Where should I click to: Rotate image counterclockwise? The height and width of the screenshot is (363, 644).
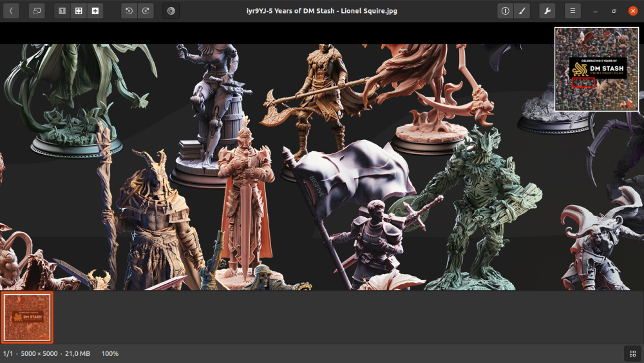click(x=129, y=11)
